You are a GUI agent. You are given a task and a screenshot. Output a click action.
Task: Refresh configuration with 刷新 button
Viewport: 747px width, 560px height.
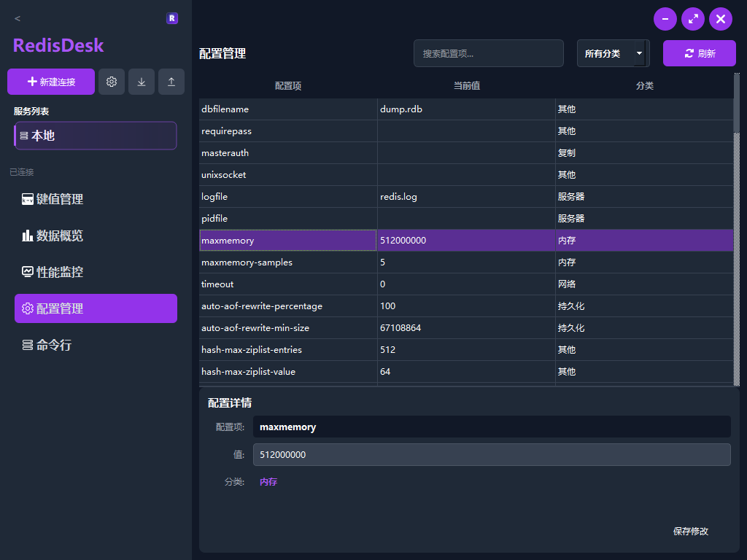[x=700, y=53]
